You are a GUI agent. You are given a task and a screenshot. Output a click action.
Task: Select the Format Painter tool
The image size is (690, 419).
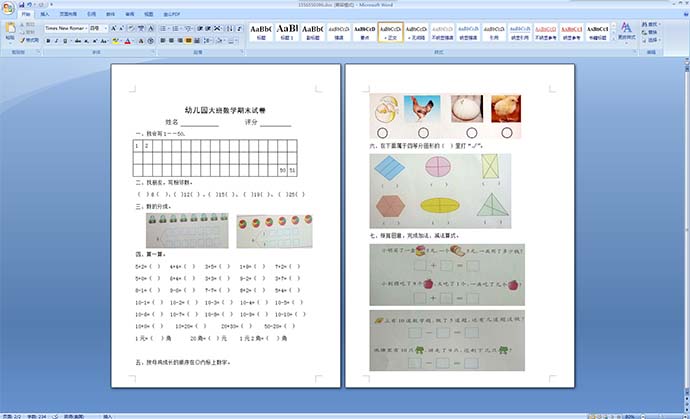[x=29, y=40]
